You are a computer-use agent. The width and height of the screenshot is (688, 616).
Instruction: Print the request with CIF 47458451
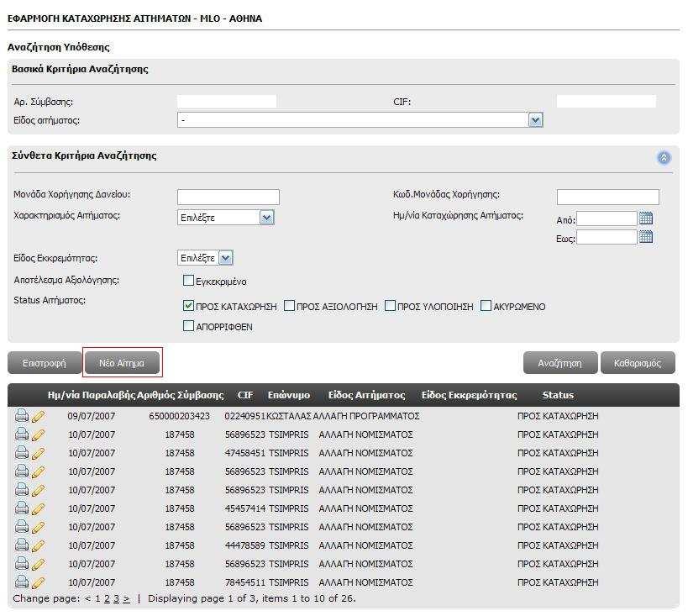(x=22, y=452)
